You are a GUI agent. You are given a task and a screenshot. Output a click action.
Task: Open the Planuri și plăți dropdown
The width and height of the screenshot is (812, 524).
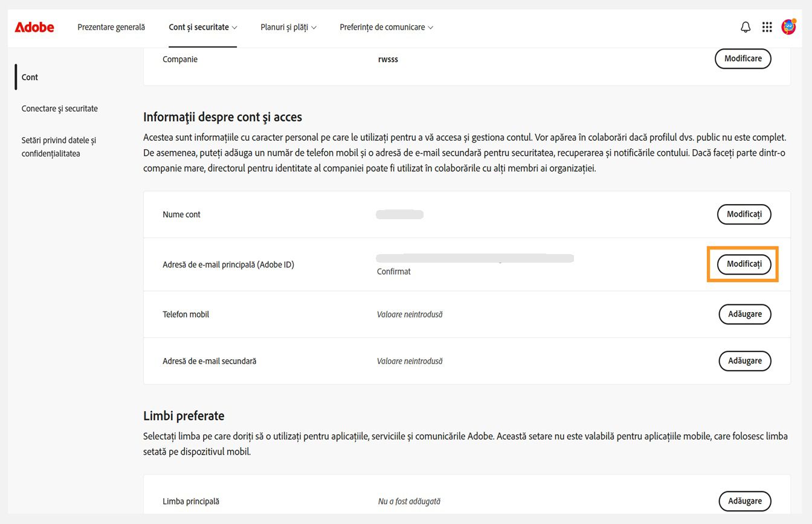[x=288, y=27]
